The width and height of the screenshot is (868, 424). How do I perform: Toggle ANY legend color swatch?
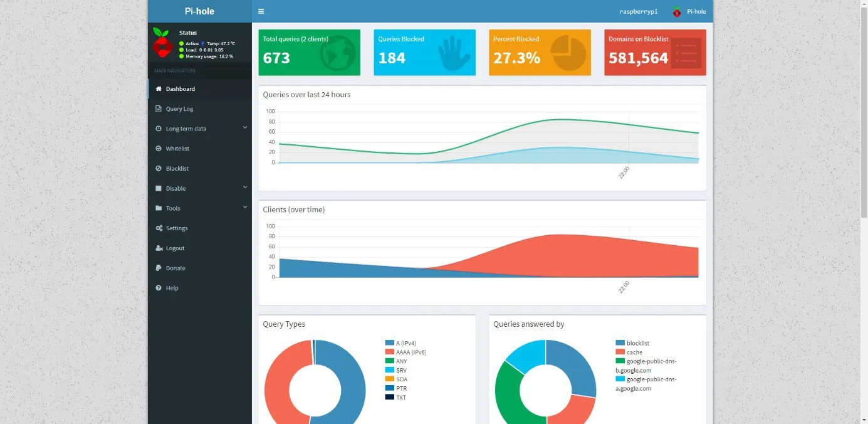(389, 361)
